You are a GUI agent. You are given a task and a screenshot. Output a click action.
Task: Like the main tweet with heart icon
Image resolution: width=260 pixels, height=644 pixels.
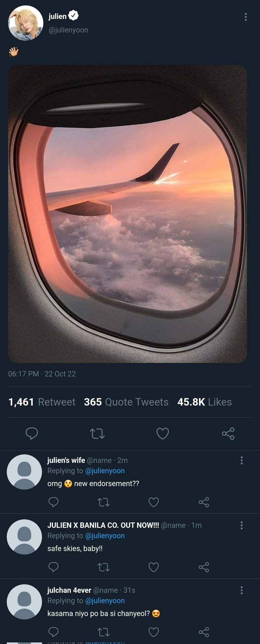coord(163,434)
